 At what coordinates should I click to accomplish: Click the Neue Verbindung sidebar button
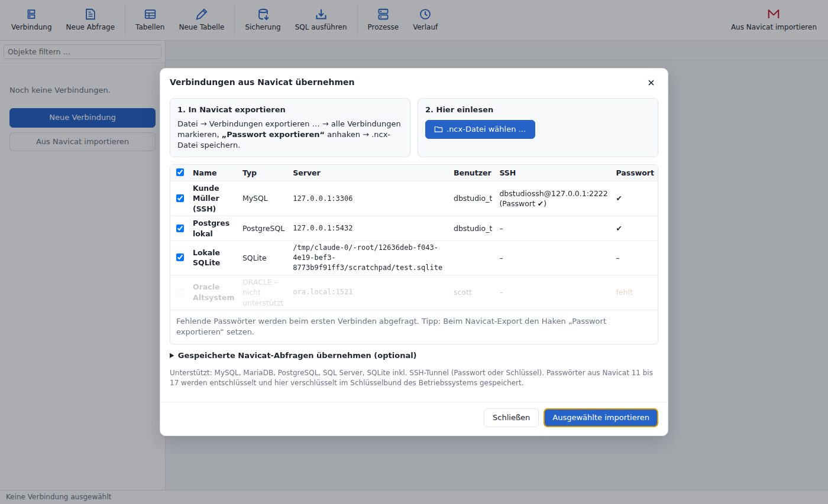(82, 118)
